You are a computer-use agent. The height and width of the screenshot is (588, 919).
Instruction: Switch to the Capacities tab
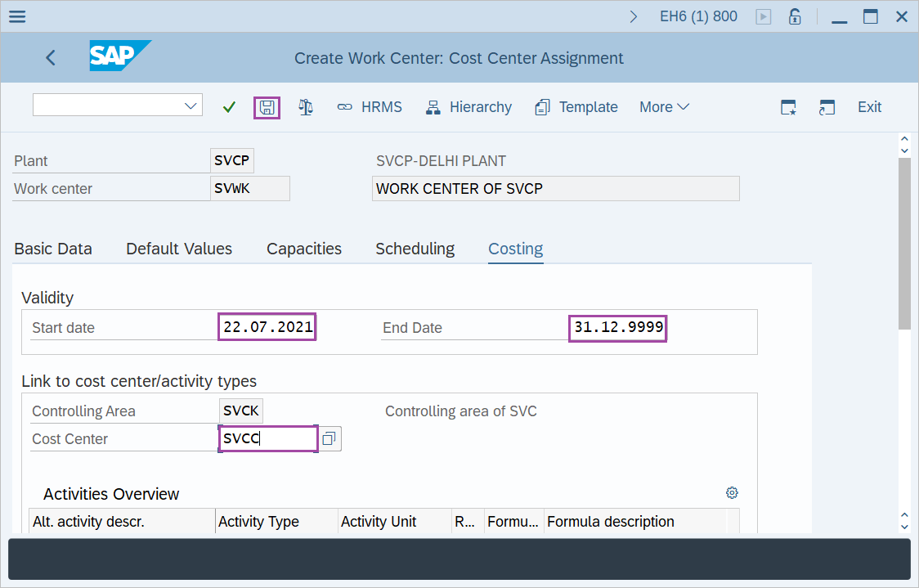pos(303,249)
